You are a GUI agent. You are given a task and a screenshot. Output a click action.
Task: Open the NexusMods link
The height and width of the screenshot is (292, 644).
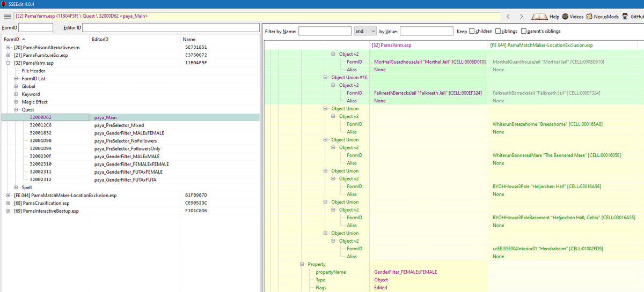tap(602, 17)
